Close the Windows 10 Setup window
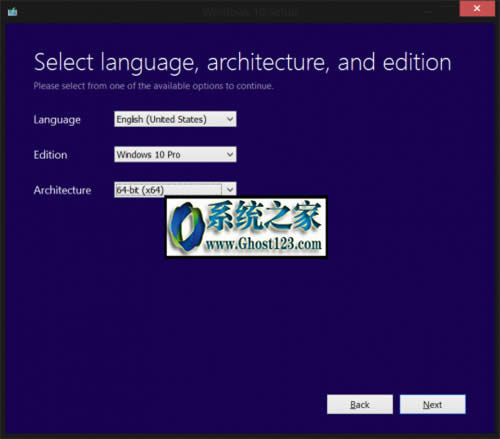This screenshot has width=500, height=439. tap(477, 9)
